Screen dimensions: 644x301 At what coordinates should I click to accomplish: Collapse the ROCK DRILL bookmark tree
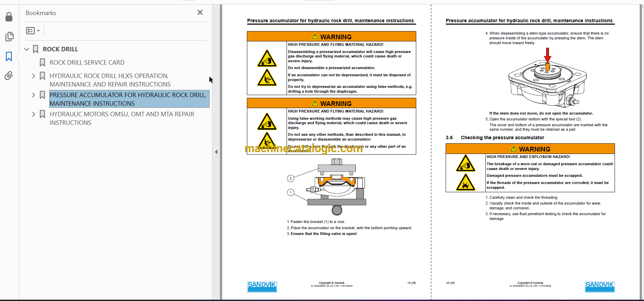pos(27,49)
